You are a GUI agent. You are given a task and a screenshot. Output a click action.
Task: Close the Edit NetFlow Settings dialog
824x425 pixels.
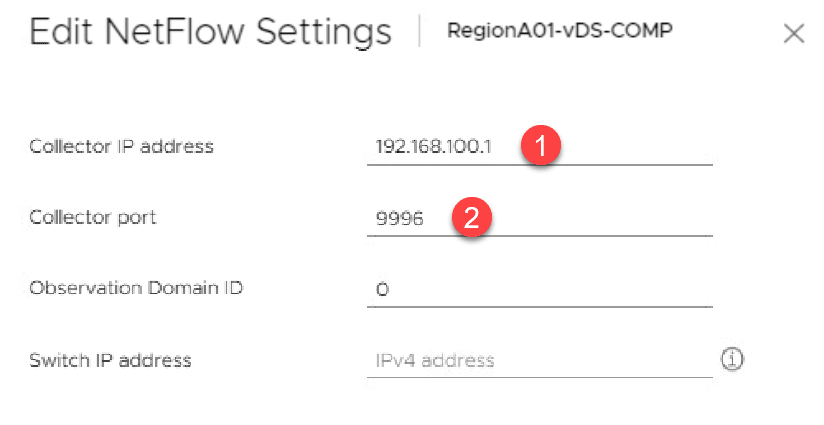794,34
